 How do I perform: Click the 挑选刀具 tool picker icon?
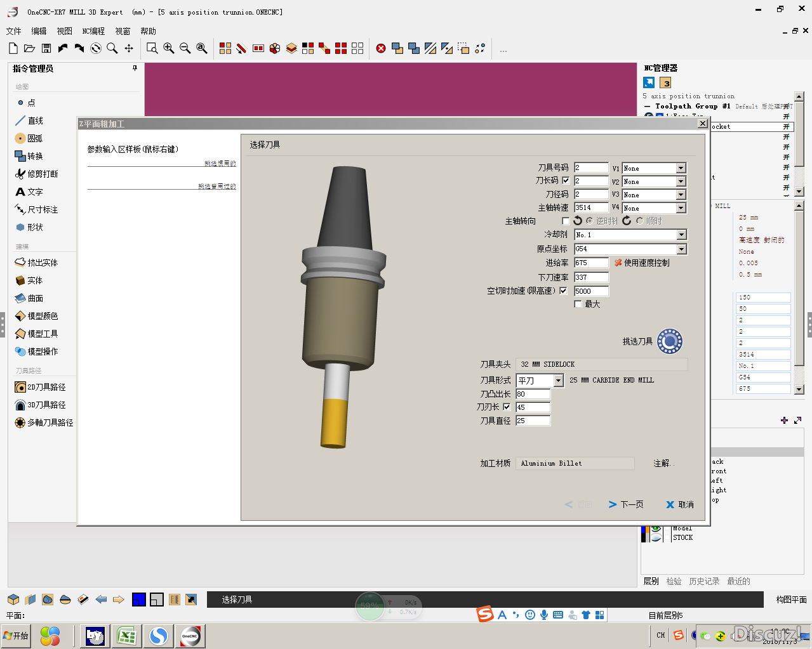[669, 341]
